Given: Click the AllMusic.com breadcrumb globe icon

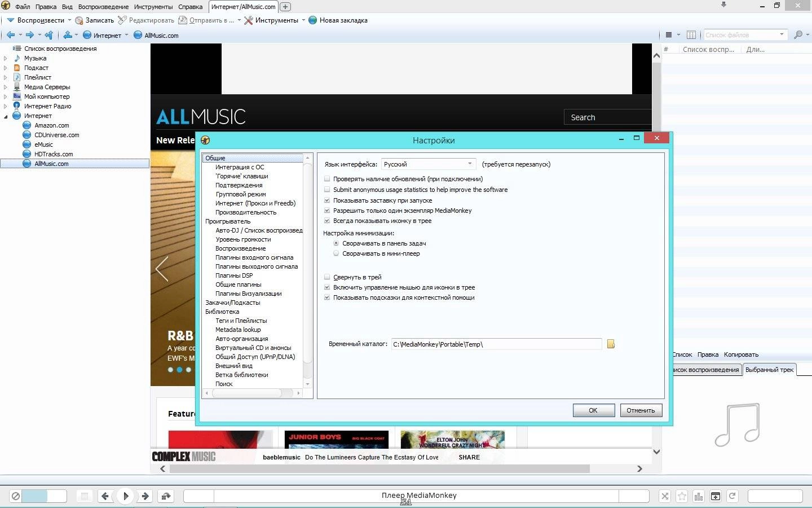Looking at the screenshot, I should click(x=138, y=35).
